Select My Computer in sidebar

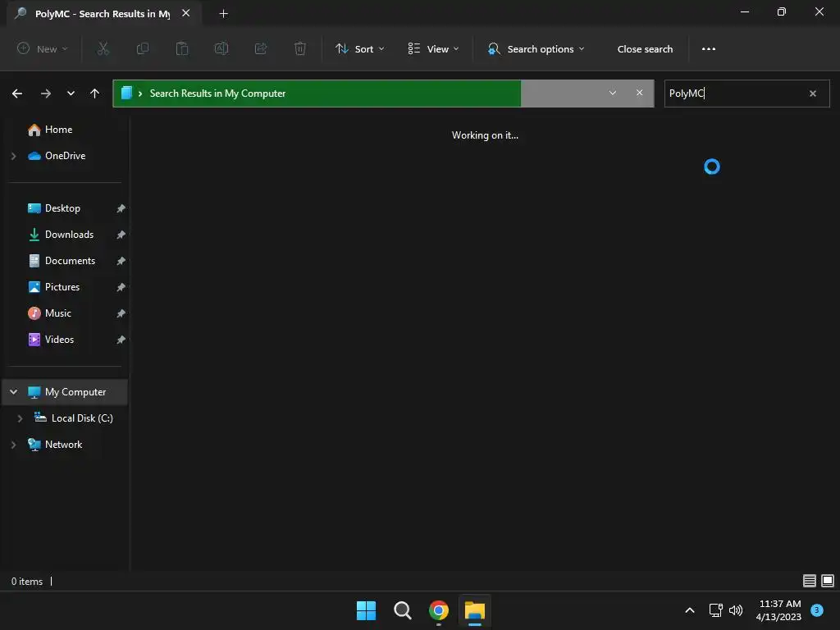tap(66, 391)
